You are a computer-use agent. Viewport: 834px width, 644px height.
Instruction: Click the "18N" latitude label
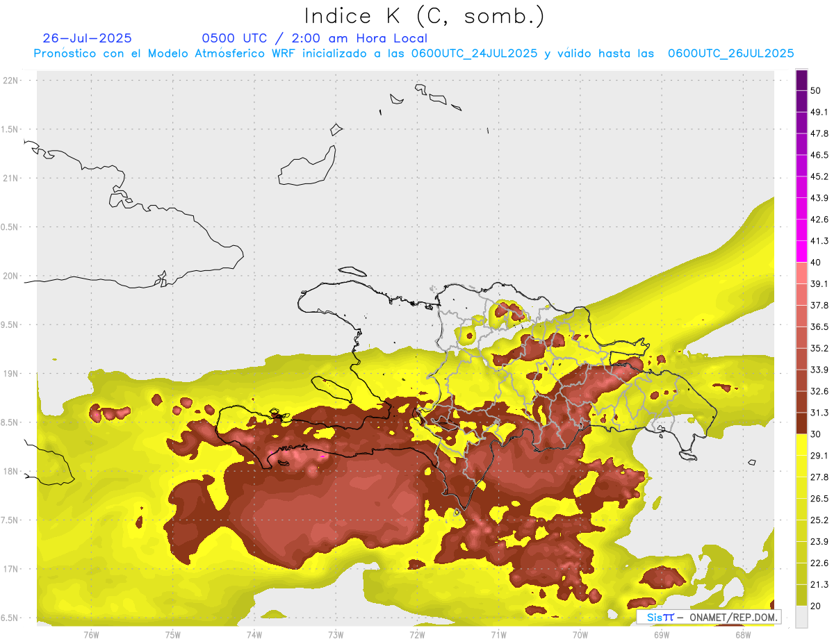(x=11, y=471)
